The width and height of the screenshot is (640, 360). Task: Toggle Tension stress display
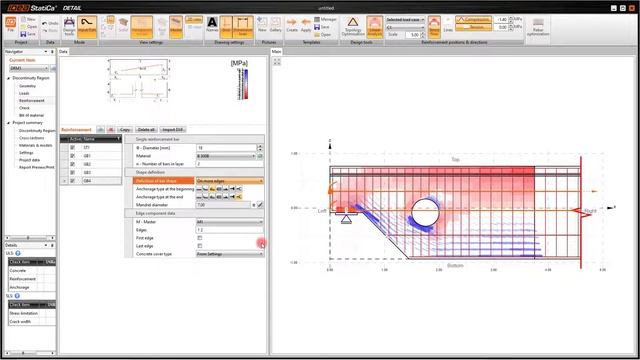point(473,27)
